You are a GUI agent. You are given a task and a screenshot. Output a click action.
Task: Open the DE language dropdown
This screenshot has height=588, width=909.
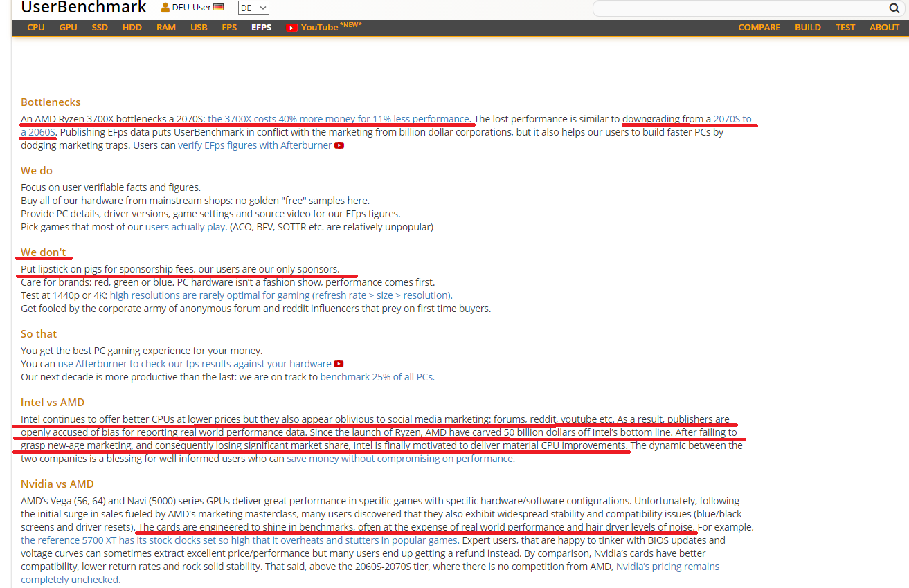pos(253,8)
